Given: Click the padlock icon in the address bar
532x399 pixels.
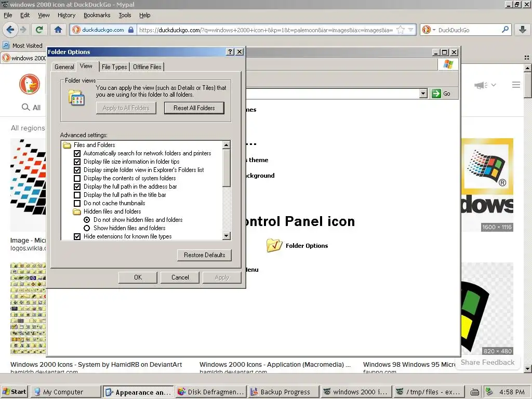Looking at the screenshot, I should pyautogui.click(x=131, y=30).
